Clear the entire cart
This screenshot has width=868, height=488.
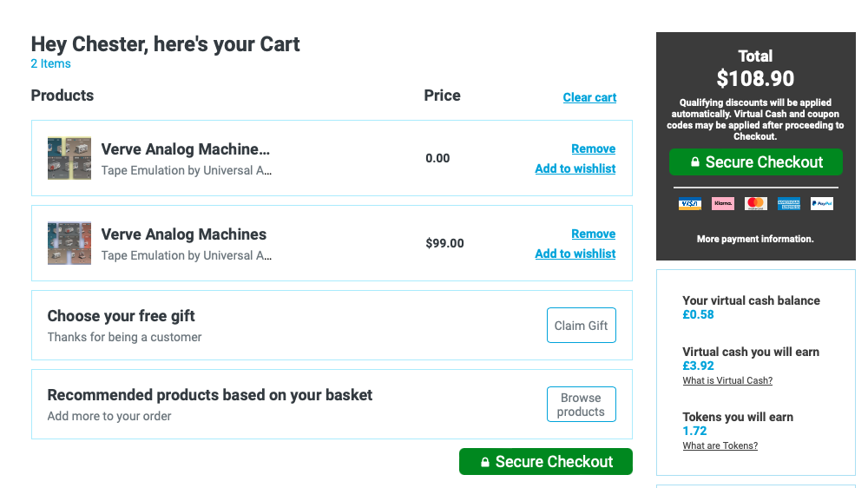589,97
